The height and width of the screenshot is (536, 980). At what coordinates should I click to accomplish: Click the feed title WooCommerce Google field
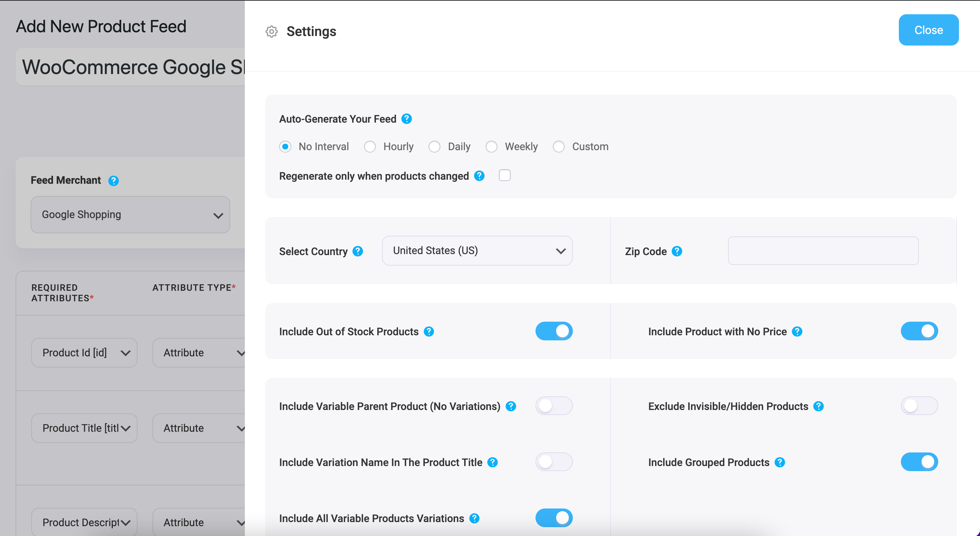click(x=130, y=67)
